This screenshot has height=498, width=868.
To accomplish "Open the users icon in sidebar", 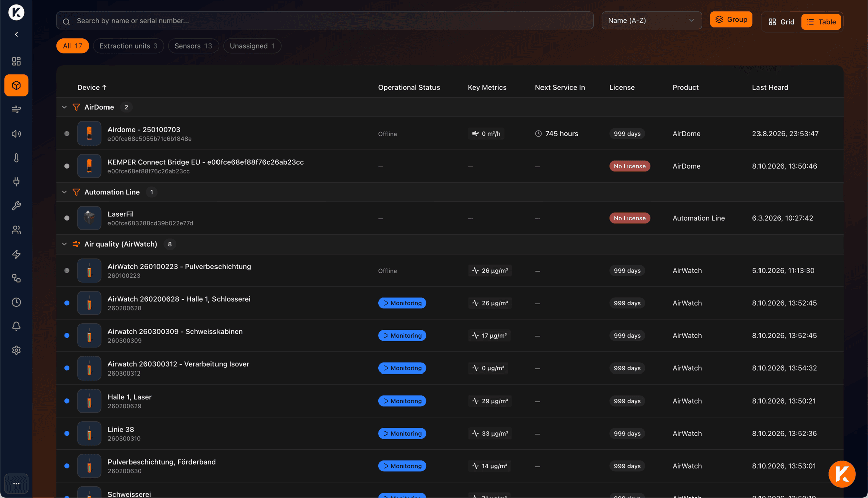I will [16, 230].
